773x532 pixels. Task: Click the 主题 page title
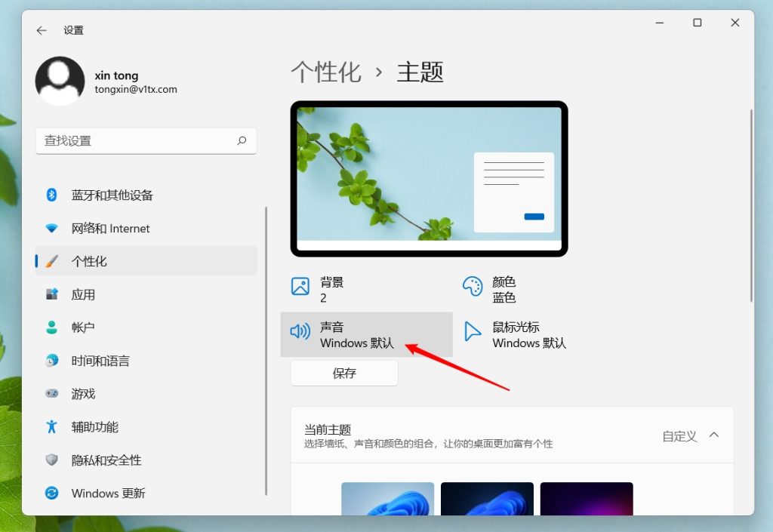click(x=420, y=72)
